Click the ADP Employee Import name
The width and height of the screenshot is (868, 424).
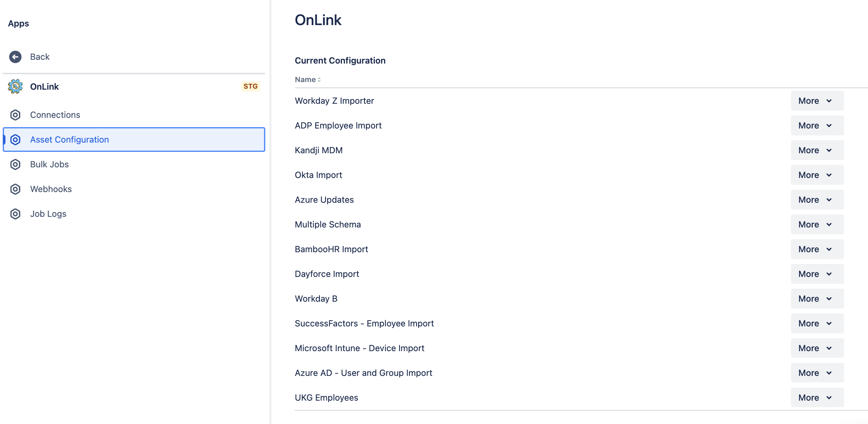(x=338, y=125)
